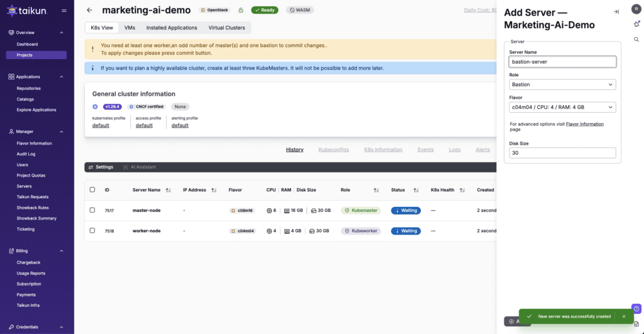Viewport: 644px width, 334px height.
Task: Follow the Flavor information link
Action: (584, 124)
